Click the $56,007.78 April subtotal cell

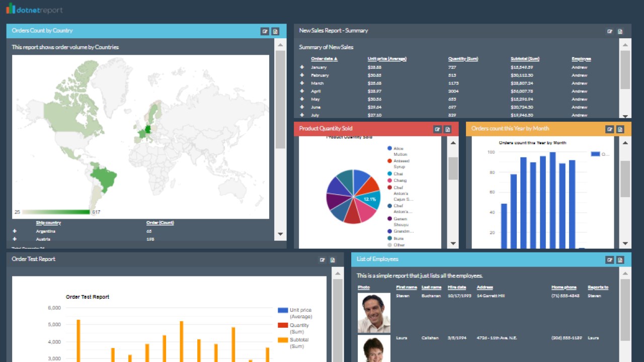pos(522,91)
